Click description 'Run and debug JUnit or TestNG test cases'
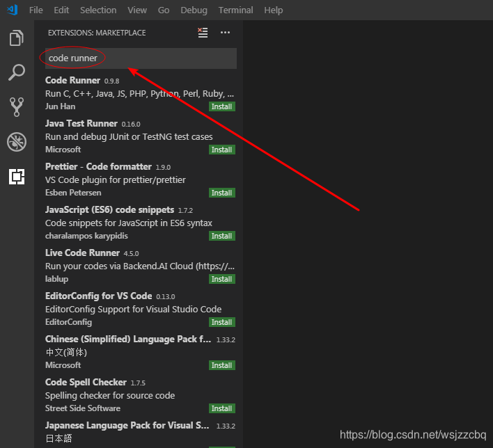Image resolution: width=493 pixels, height=448 pixels. click(x=129, y=136)
